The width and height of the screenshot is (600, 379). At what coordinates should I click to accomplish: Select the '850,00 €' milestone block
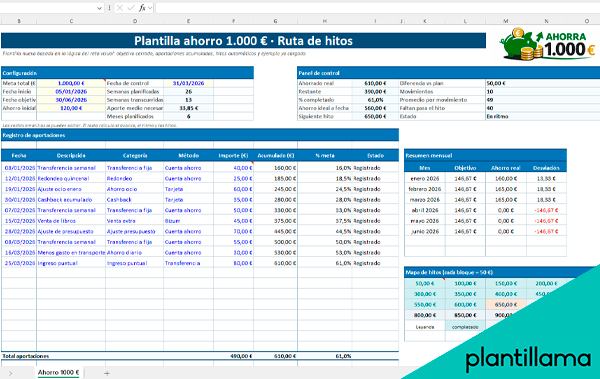[x=465, y=315]
